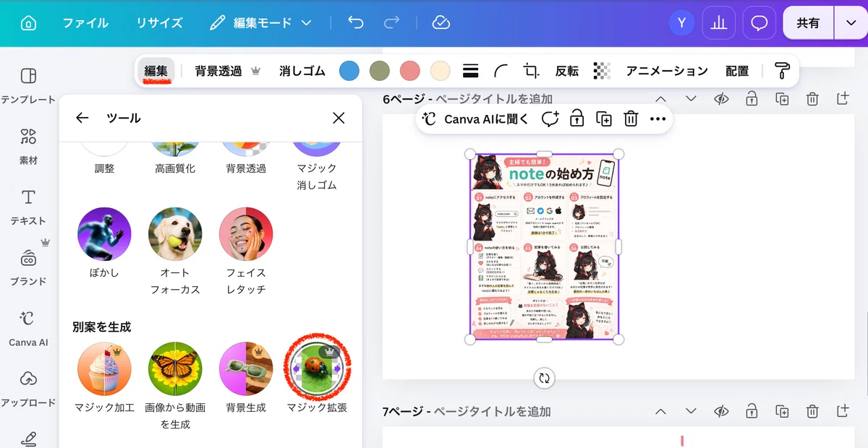Open the リサイズ menu
The height and width of the screenshot is (448, 868).
click(159, 23)
